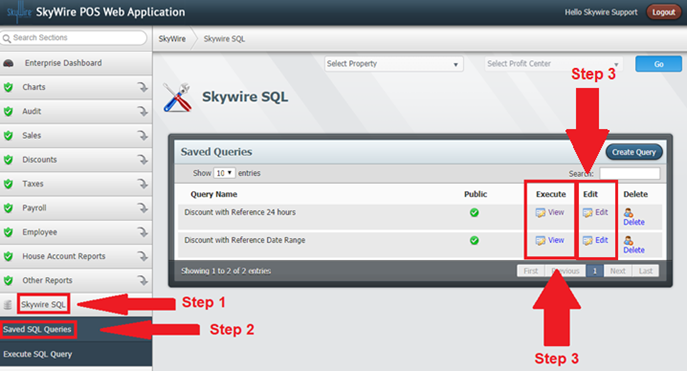This screenshot has width=687, height=371.
Task: Open the Select Property dropdown
Action: pyautogui.click(x=393, y=64)
